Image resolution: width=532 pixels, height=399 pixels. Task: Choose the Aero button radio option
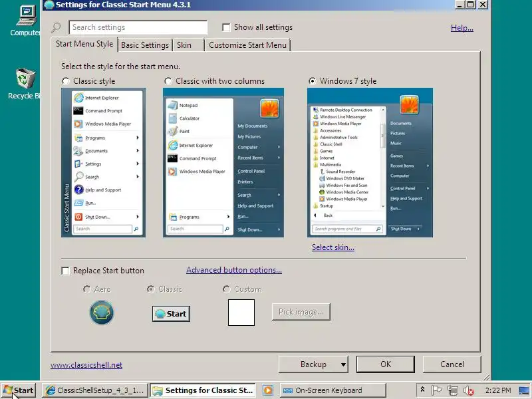[87, 289]
